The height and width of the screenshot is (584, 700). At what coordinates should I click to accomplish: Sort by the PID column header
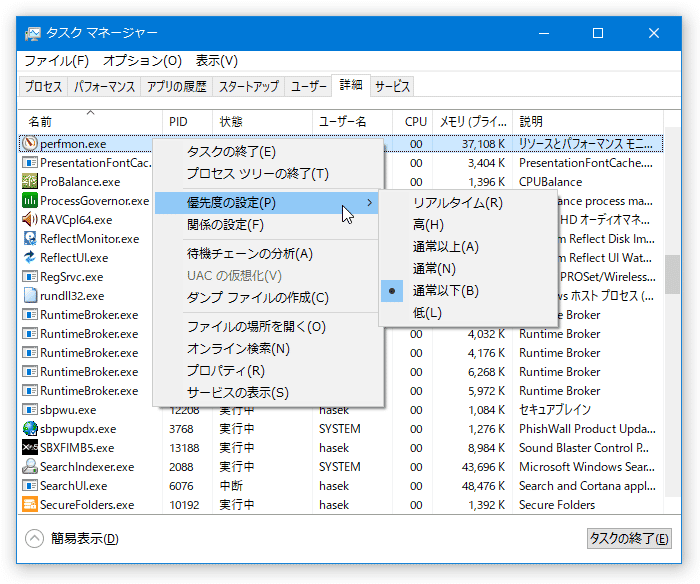point(188,121)
